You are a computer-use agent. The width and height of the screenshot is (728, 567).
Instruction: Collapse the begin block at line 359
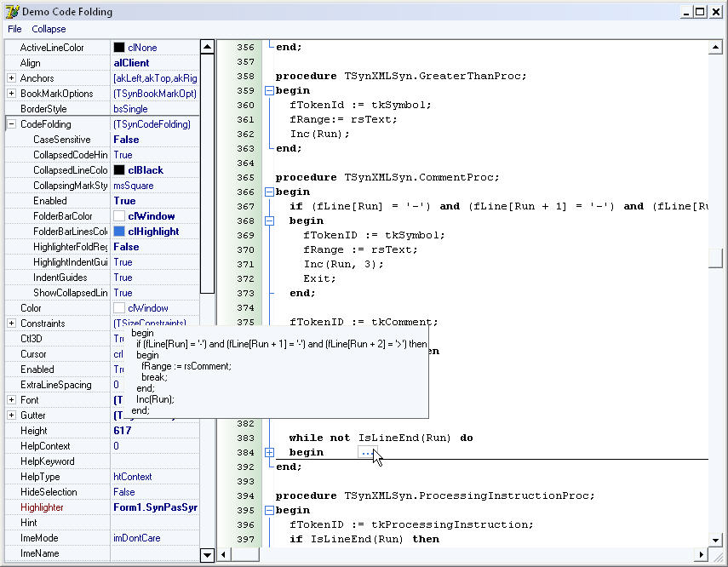pyautogui.click(x=269, y=90)
